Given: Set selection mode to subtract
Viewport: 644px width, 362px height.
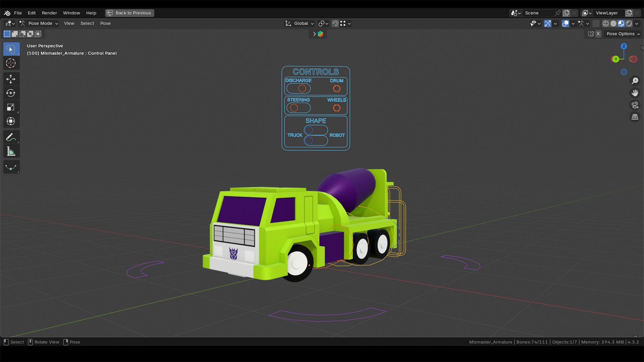Looking at the screenshot, I should [22, 34].
